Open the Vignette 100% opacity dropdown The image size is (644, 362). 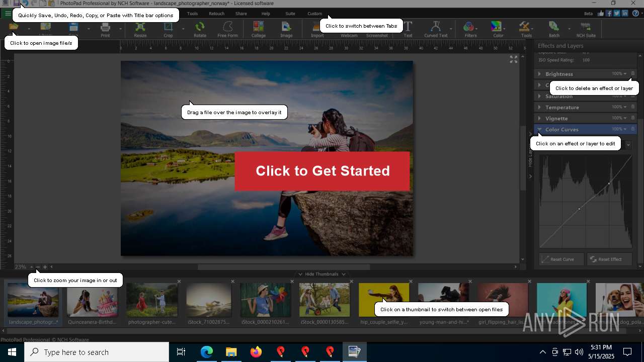619,118
